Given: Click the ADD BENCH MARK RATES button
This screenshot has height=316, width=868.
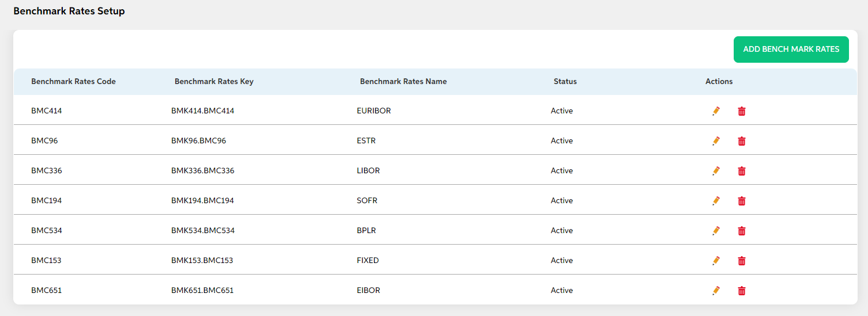Looking at the screenshot, I should (x=791, y=50).
